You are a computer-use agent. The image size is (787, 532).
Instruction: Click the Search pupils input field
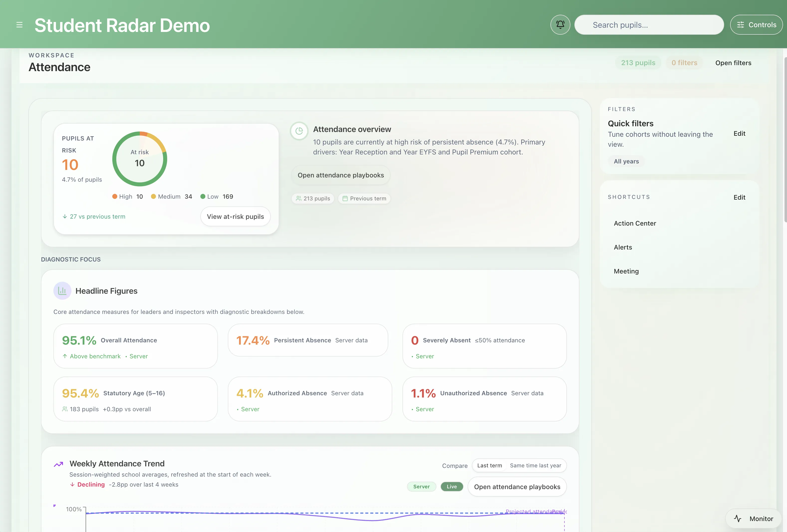point(649,25)
